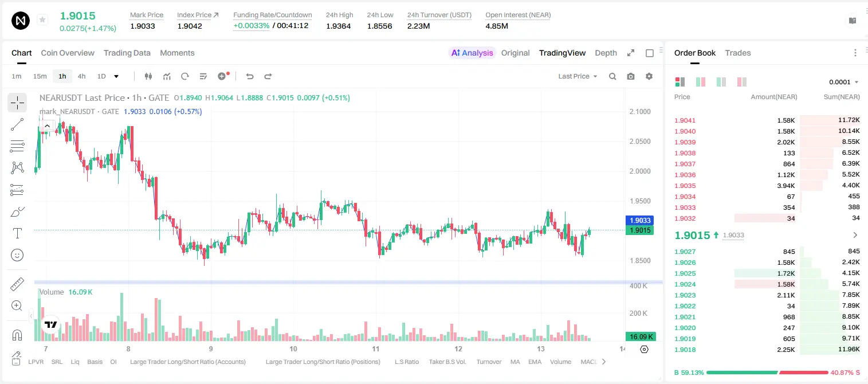This screenshot has width=868, height=384.
Task: Take a chart snapshot with camera icon
Action: click(631, 76)
